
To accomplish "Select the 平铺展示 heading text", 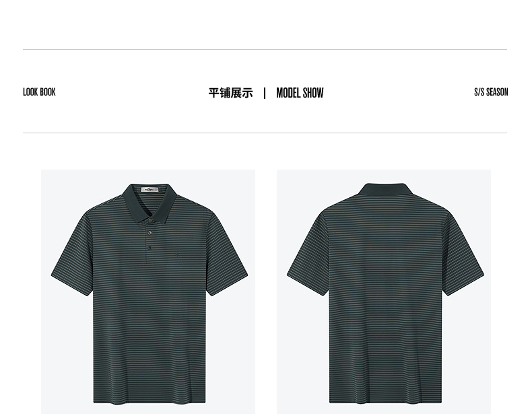I will 230,93.
